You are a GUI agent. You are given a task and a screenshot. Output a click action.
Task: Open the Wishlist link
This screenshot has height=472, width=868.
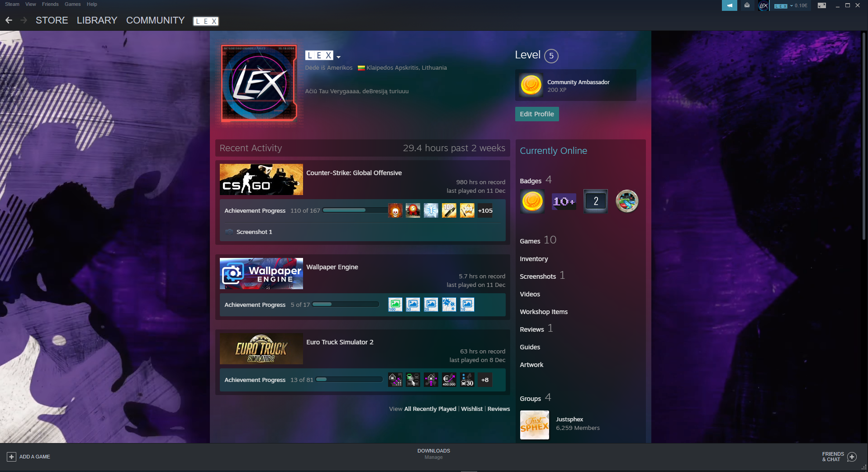click(472, 409)
